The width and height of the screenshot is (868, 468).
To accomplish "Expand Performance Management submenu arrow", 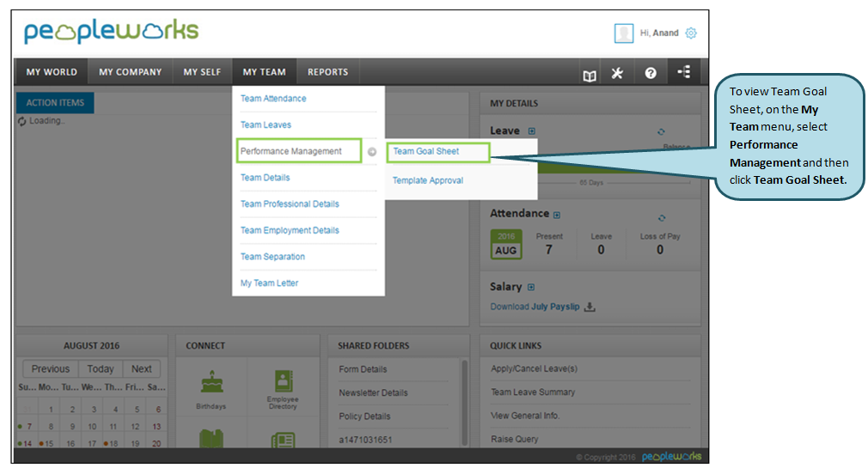I will (x=372, y=152).
